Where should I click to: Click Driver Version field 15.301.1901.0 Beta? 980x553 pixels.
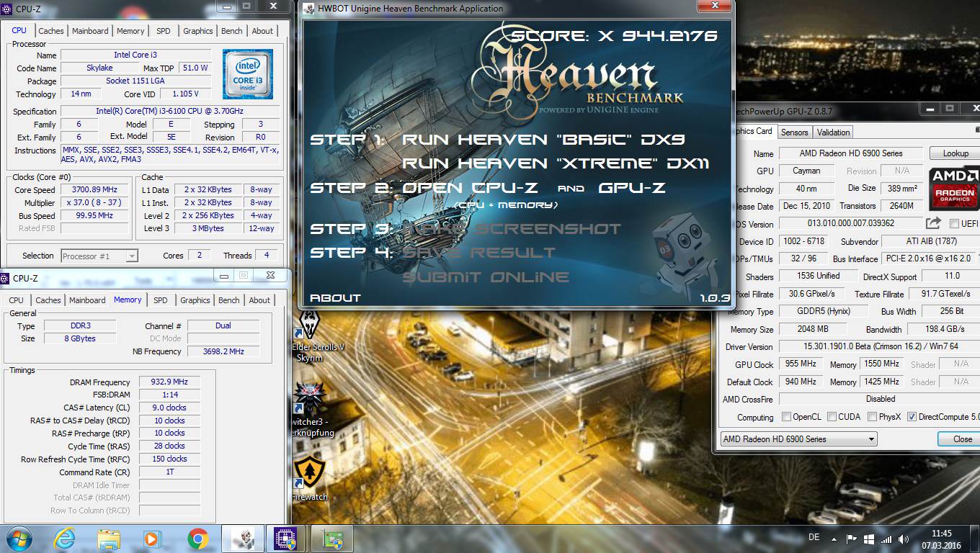pos(880,346)
